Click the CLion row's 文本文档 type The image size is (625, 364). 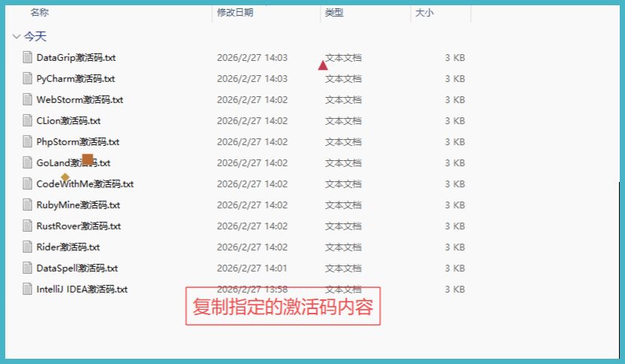pyautogui.click(x=343, y=121)
